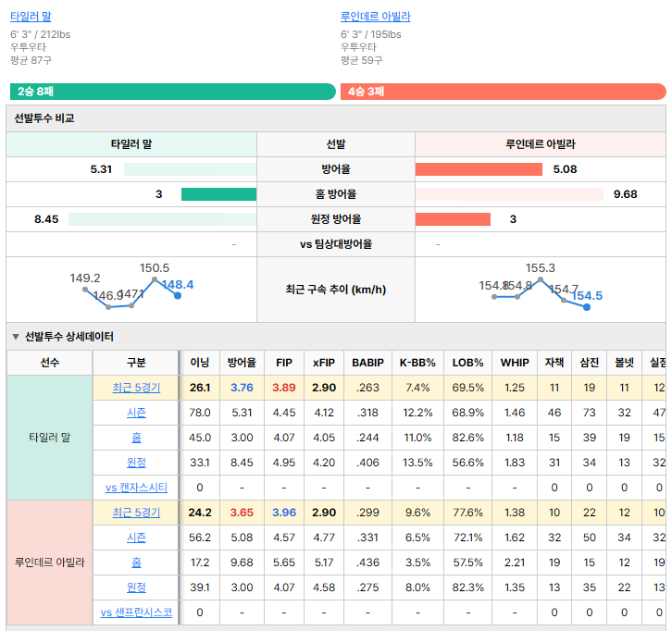Click the 2.21 WHIP cell
Viewport: 672px width, 631px height.
click(515, 563)
